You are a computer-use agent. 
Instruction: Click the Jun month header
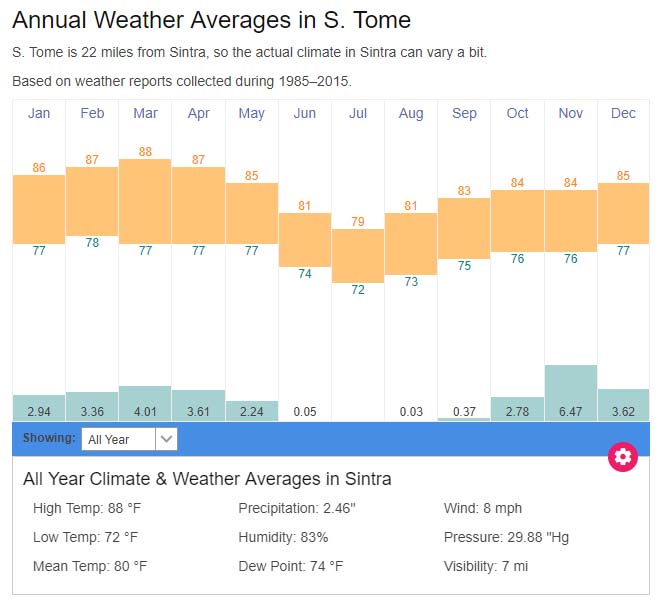pos(305,114)
